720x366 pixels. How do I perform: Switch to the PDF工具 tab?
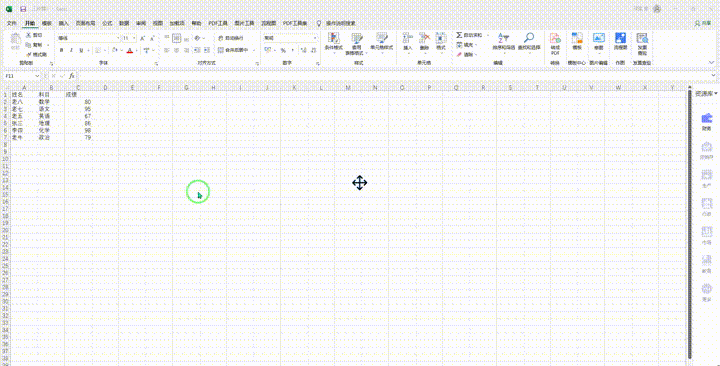(x=218, y=23)
